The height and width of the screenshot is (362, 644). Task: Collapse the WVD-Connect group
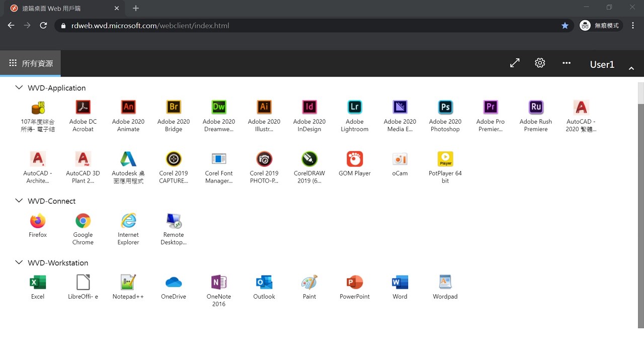tap(19, 201)
